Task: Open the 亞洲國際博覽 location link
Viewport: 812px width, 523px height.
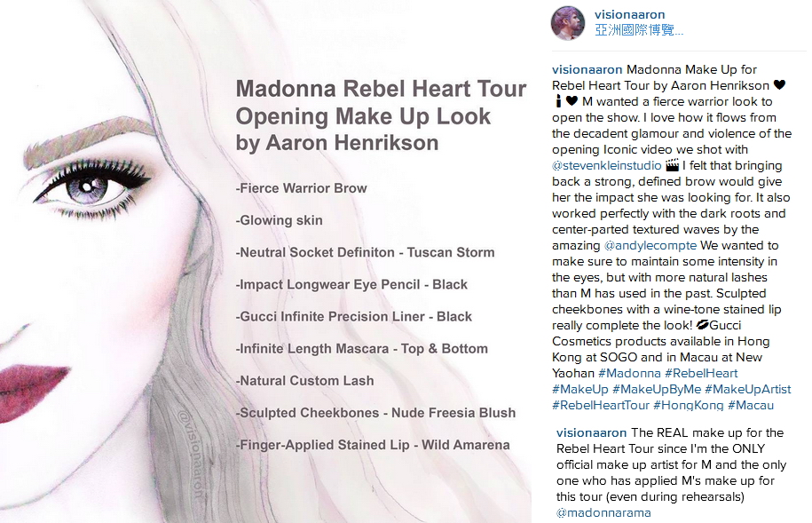Action: [x=639, y=30]
